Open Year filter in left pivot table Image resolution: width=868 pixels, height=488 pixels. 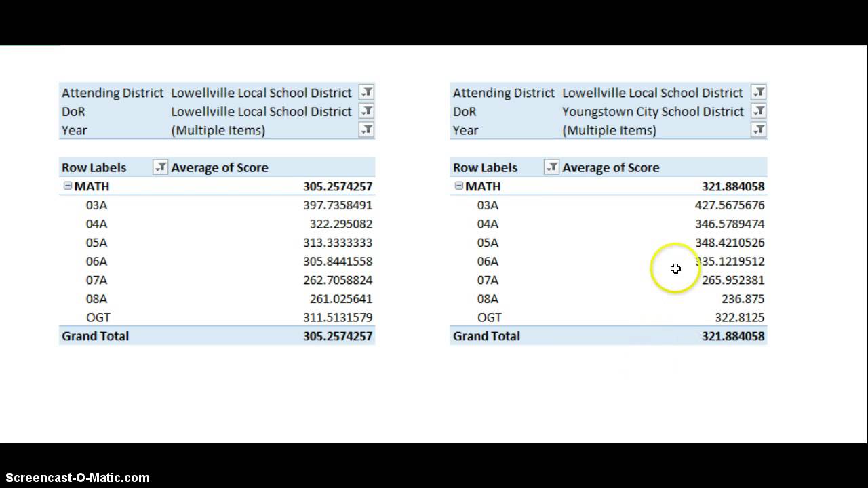366,129
